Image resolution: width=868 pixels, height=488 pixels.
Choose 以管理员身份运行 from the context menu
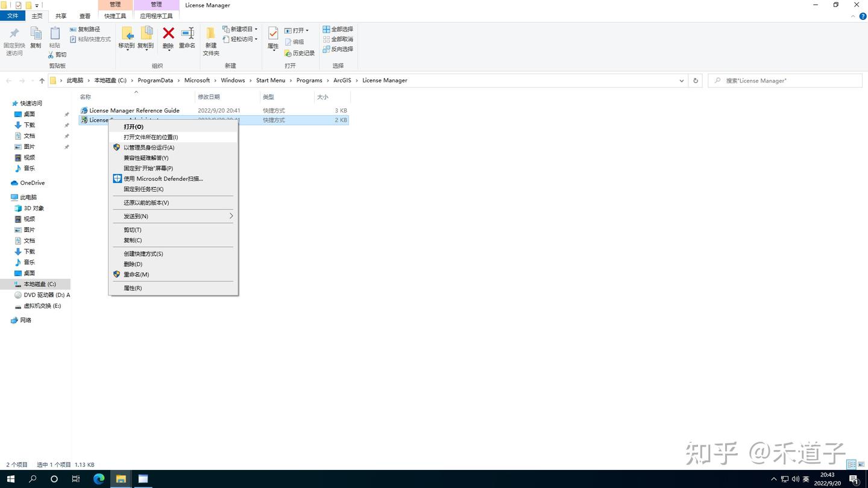click(149, 147)
